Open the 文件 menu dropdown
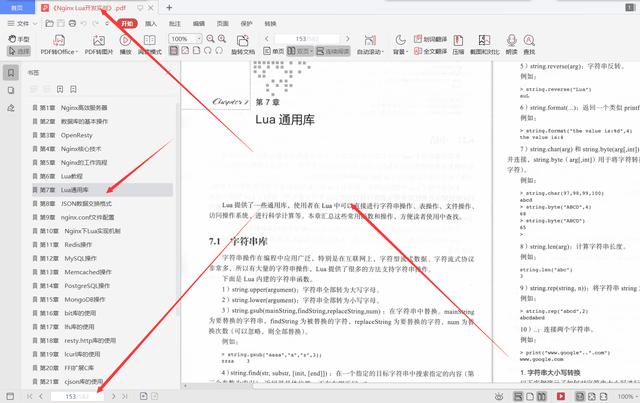Image resolution: width=640 pixels, height=403 pixels. pos(22,24)
